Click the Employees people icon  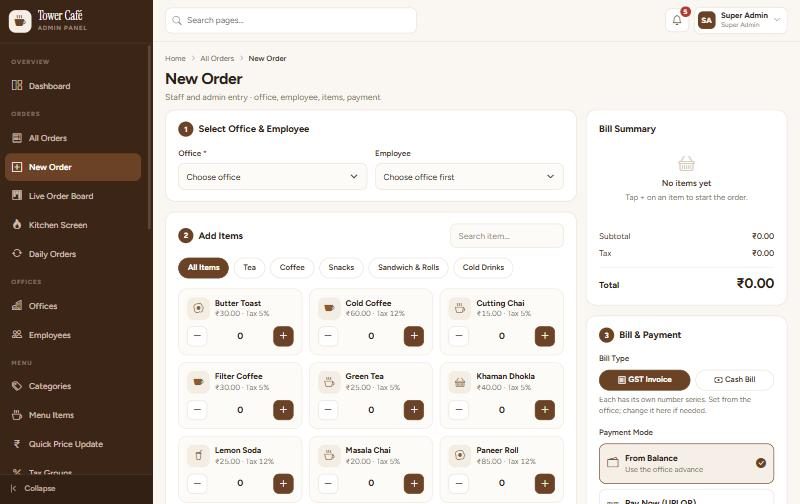click(17, 335)
